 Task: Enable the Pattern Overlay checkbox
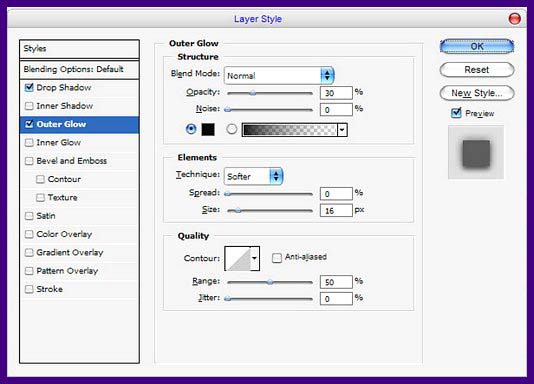29,271
